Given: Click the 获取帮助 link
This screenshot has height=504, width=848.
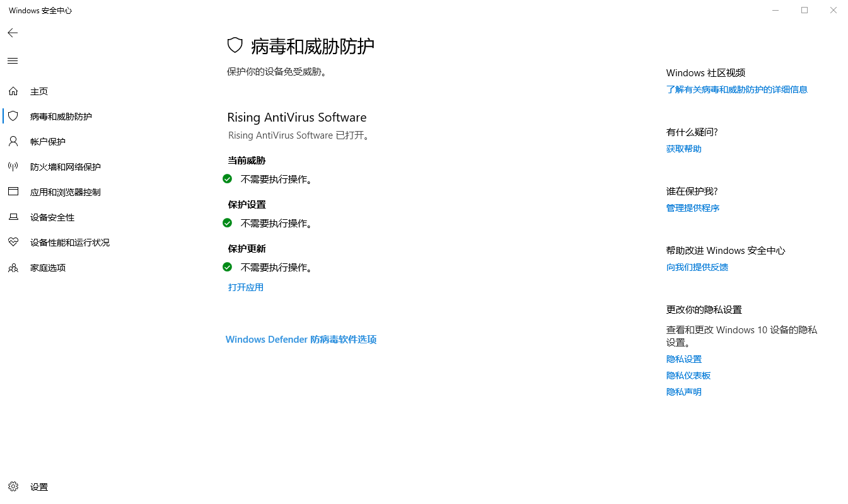Looking at the screenshot, I should click(684, 149).
